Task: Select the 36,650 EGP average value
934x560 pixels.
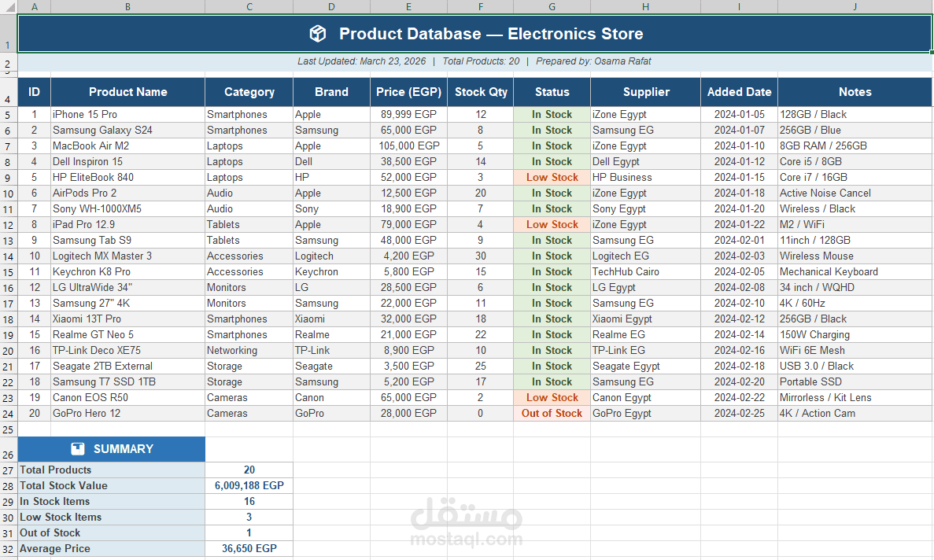Action: (249, 549)
